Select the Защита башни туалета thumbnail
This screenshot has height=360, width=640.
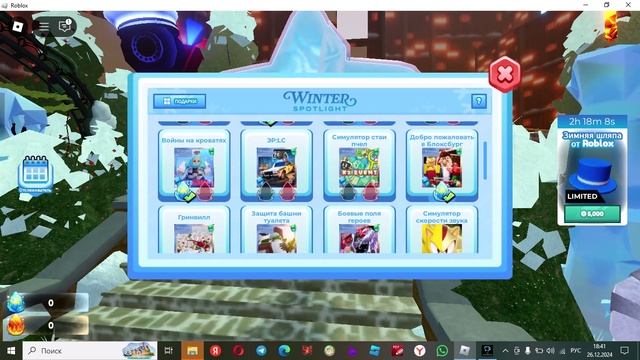(276, 239)
